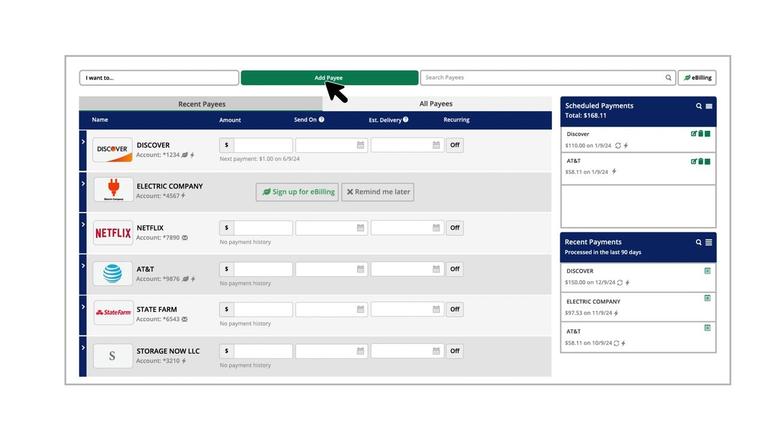
Task: Show help for Est. Delivery column
Action: click(x=406, y=120)
